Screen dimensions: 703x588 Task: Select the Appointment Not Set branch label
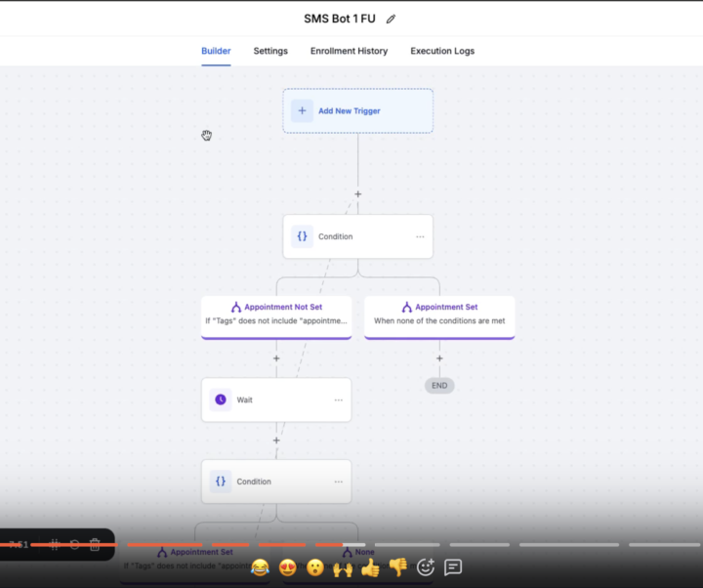pyautogui.click(x=283, y=307)
